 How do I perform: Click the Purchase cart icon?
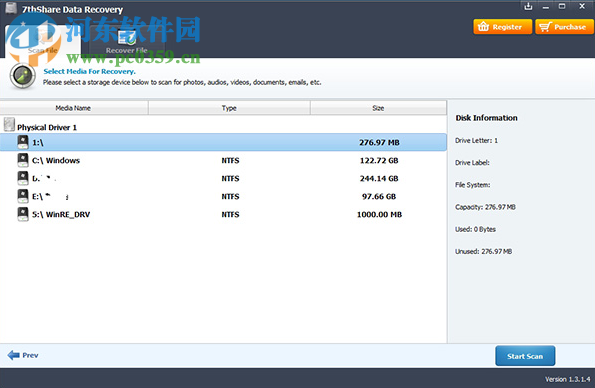(x=545, y=27)
